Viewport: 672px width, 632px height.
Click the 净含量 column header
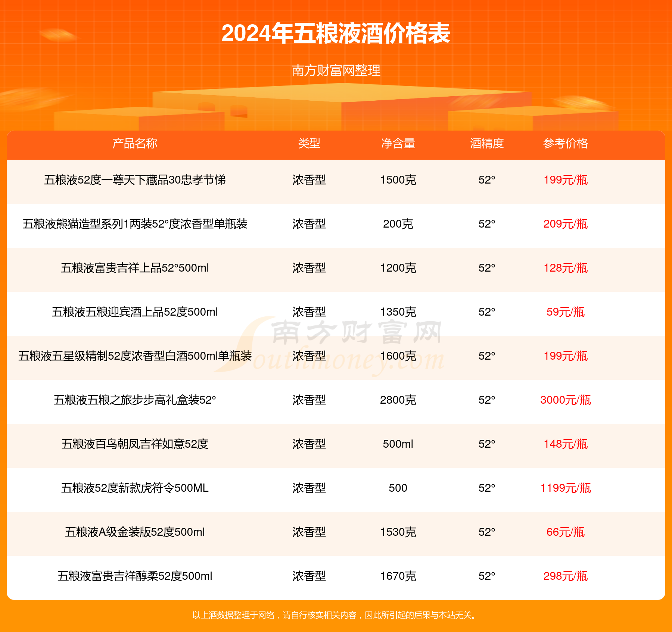[398, 143]
